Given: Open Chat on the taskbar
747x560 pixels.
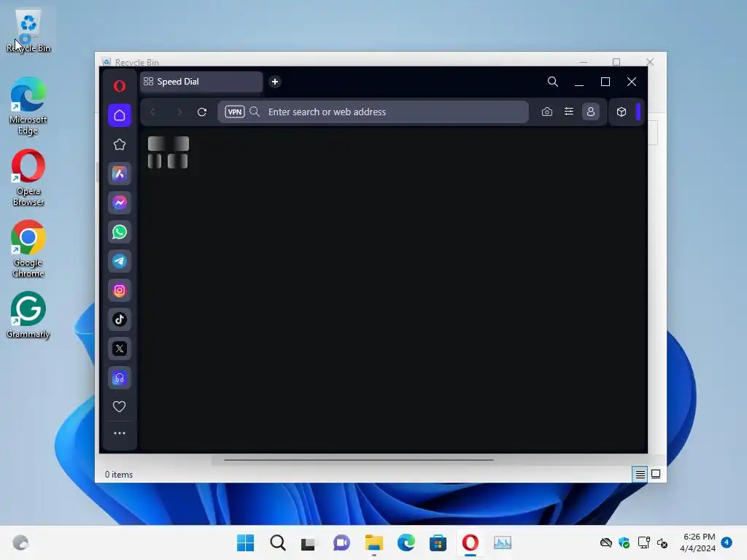Looking at the screenshot, I should [x=341, y=542].
